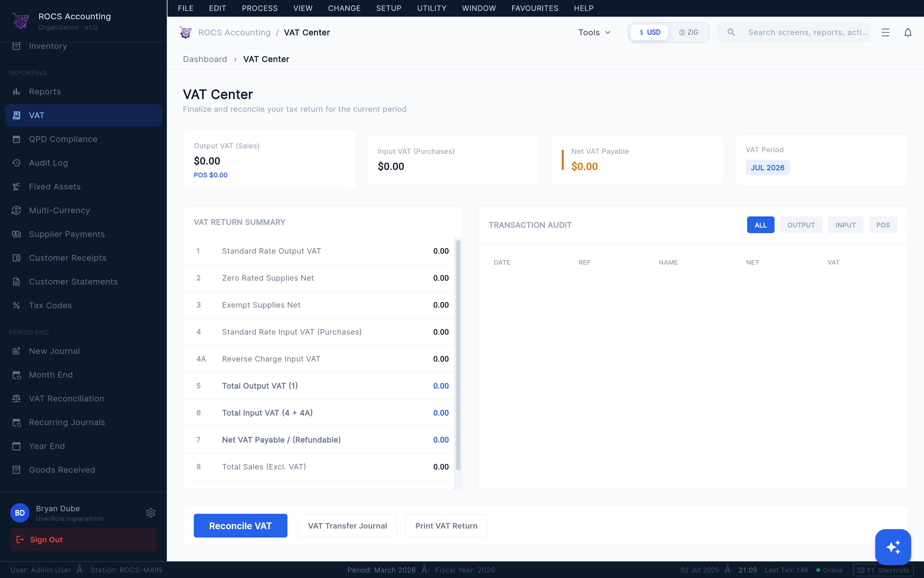Open the Reports sidebar icon
The image size is (924, 578).
[x=16, y=92]
